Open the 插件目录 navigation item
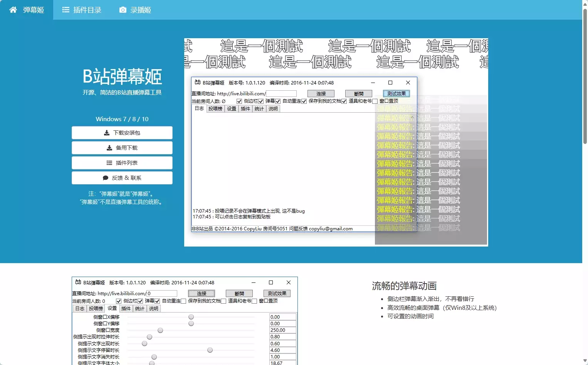 [x=82, y=10]
